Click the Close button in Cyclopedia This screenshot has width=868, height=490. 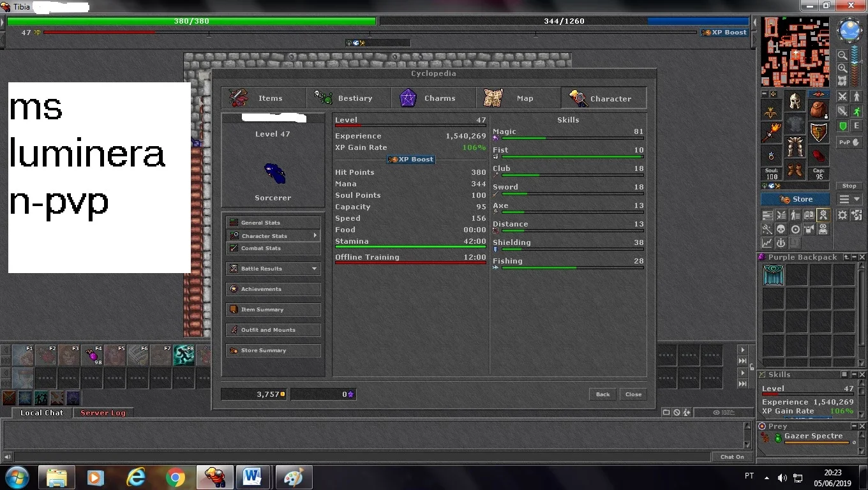coord(633,394)
